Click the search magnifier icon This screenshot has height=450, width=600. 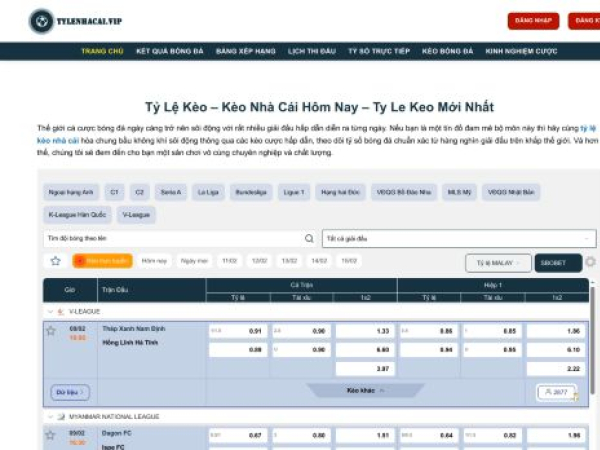point(309,239)
